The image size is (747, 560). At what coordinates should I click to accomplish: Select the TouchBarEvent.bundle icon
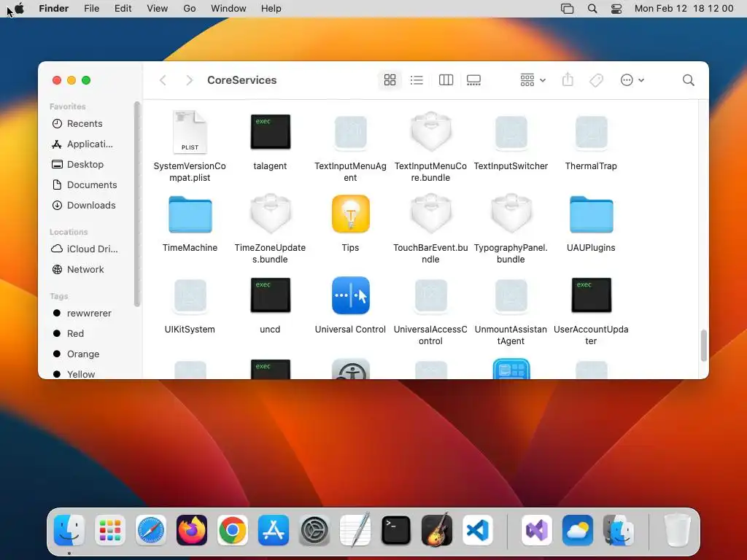430,213
